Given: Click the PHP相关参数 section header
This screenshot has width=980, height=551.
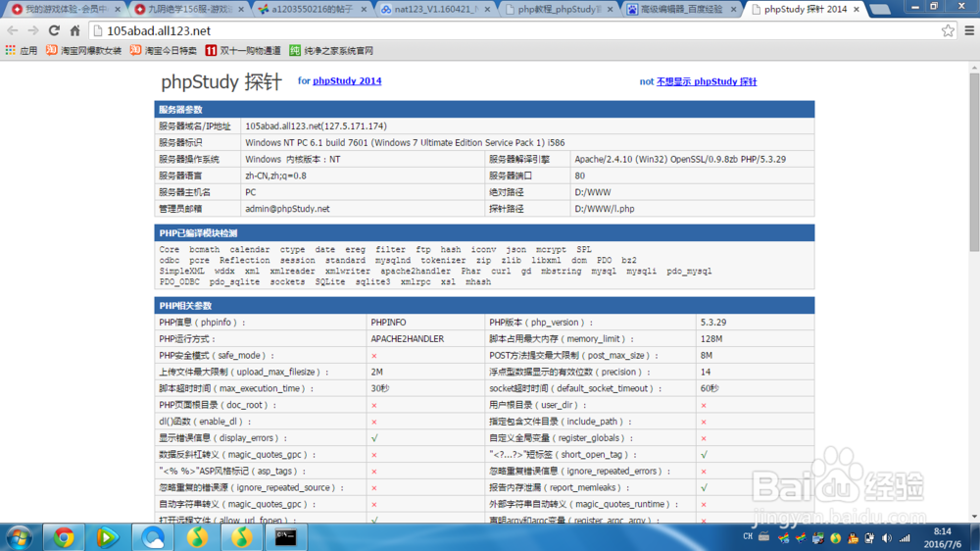Looking at the screenshot, I should pyautogui.click(x=484, y=306).
